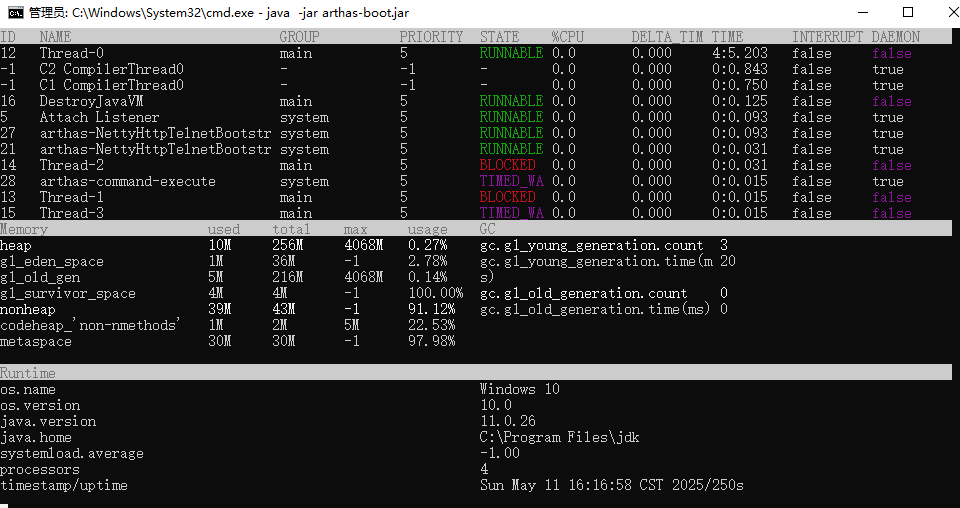Click the Runtime section header
Viewport: 960px width, 508px height.
tap(27, 373)
